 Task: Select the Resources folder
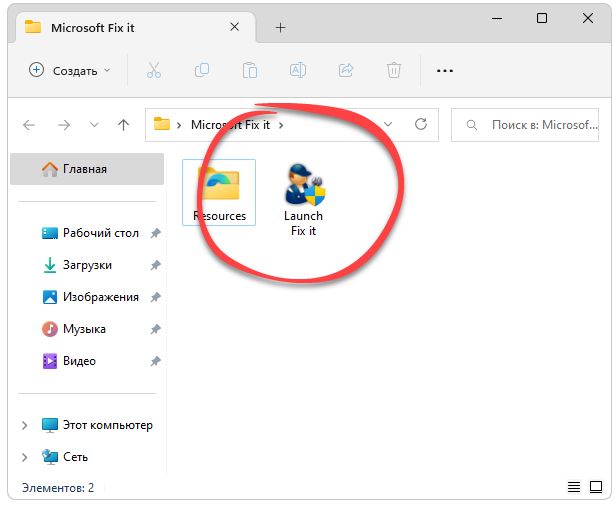pos(219,192)
